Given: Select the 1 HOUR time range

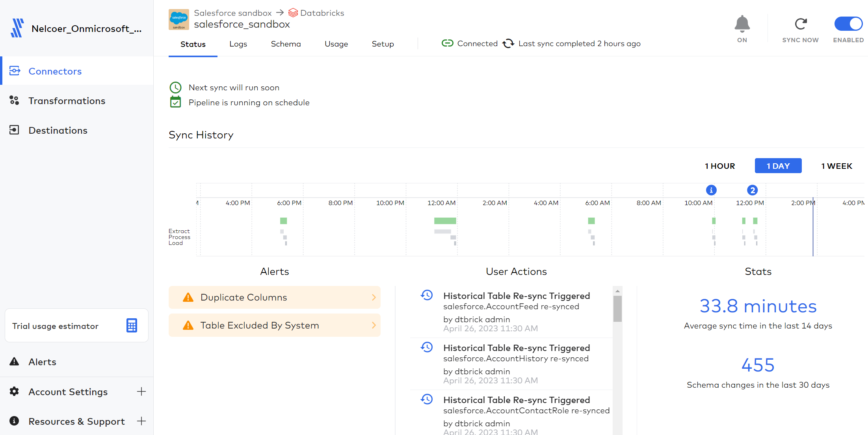Looking at the screenshot, I should click(x=720, y=166).
